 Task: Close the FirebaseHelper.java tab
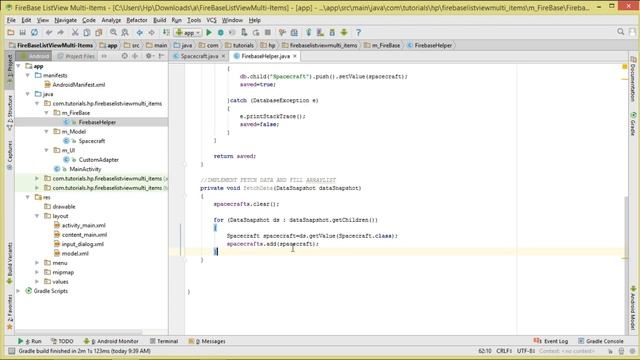[295, 56]
